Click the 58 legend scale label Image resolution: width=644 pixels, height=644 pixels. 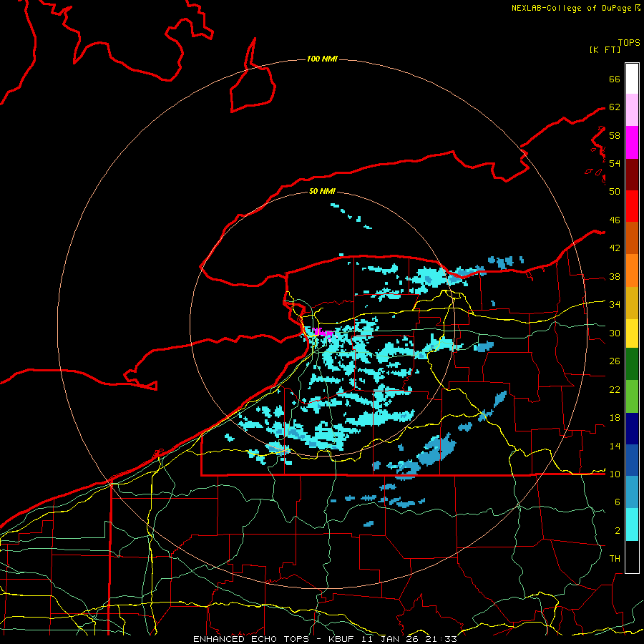pos(615,135)
